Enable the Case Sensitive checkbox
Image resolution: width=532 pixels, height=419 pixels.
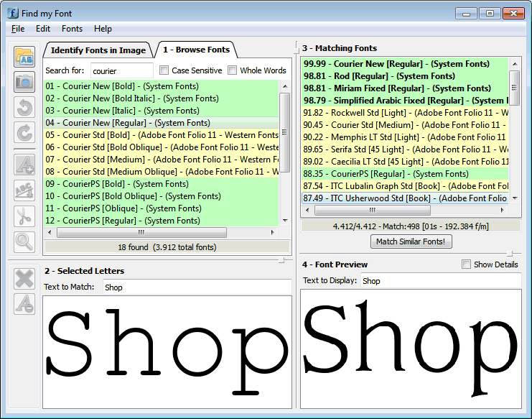(164, 70)
